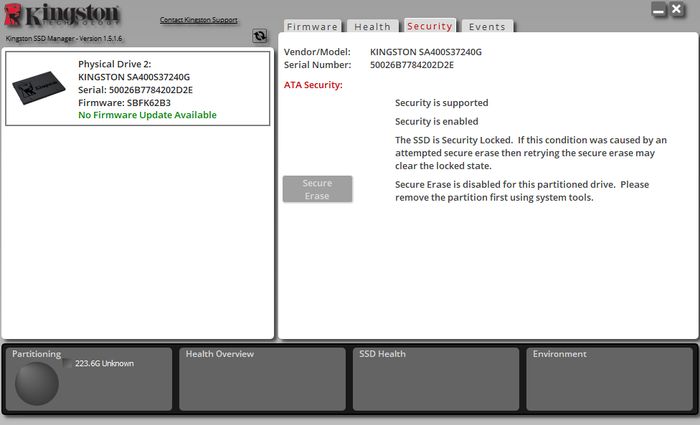The width and height of the screenshot is (700, 425).
Task: Switch to the Firmware tab
Action: [313, 27]
